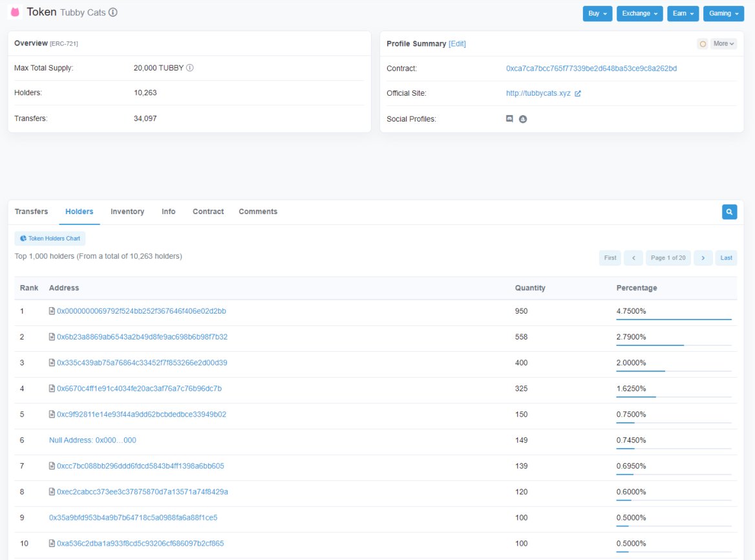Viewport: 755px width, 560px height.
Task: Open the Null Address: 0x000...000 holder link
Action: tap(92, 440)
